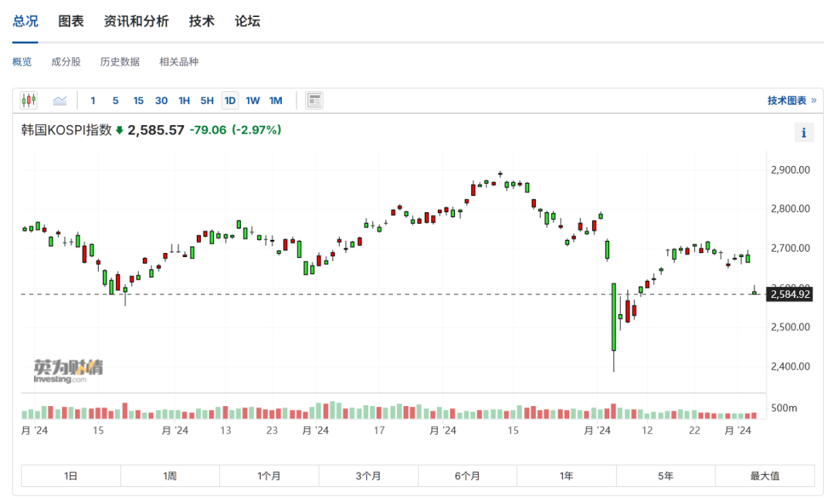Set chart interval to 1 minute
This screenshot has width=834, height=504.
93,100
